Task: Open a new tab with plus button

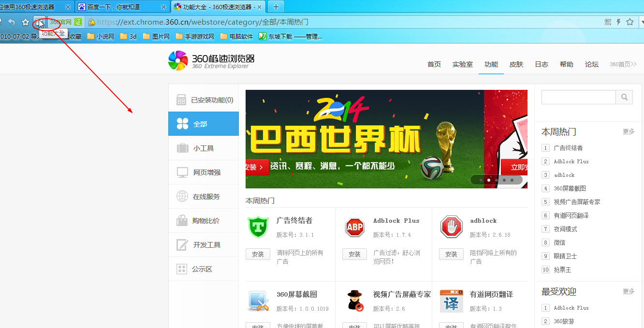Action: (x=276, y=7)
